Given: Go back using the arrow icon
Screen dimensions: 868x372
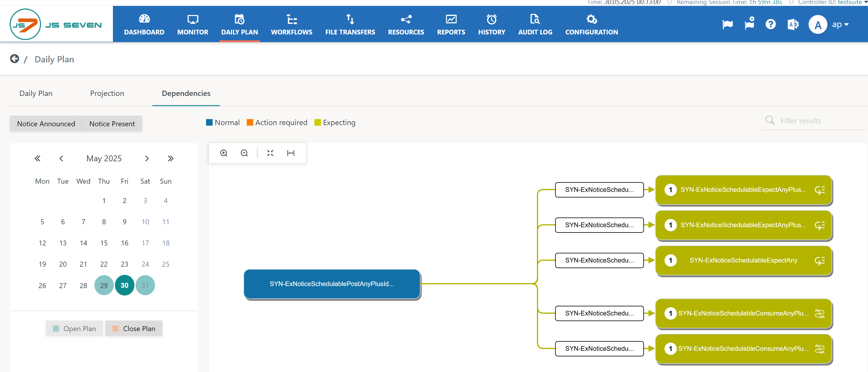Looking at the screenshot, I should coord(14,59).
